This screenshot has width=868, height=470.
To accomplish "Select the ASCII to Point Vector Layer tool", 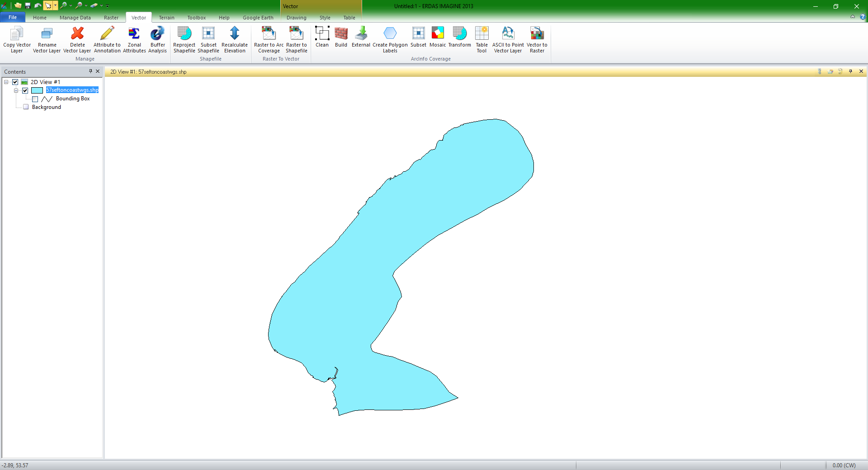I will pyautogui.click(x=508, y=40).
